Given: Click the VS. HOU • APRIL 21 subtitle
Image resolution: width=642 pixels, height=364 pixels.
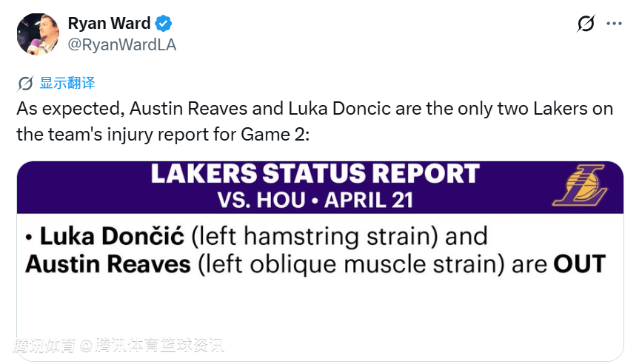Looking at the screenshot, I should (315, 200).
